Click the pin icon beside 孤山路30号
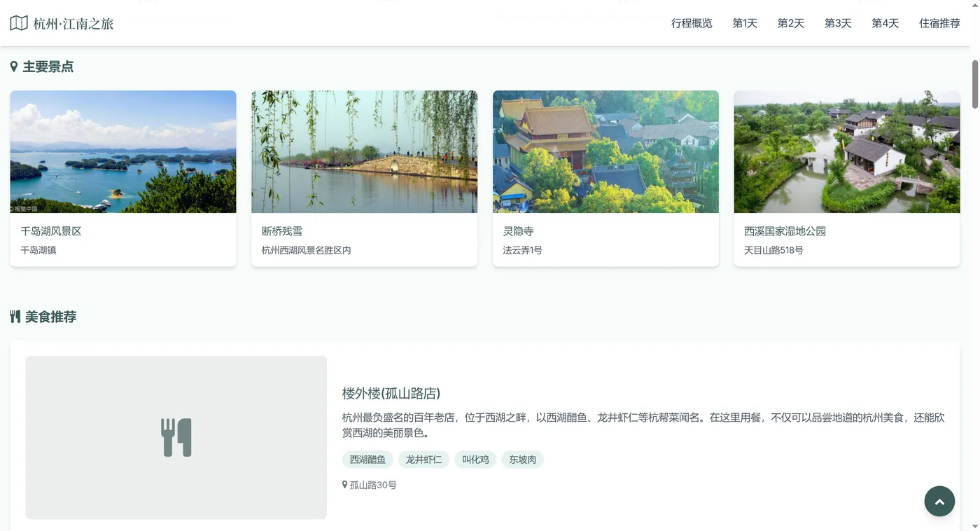The width and height of the screenshot is (980, 531). (344, 484)
